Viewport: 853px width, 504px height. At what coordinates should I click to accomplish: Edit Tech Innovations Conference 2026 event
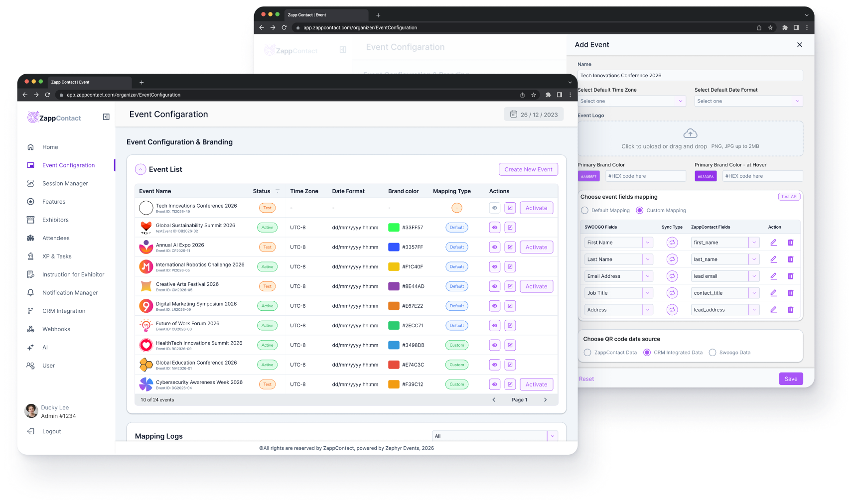coord(510,208)
